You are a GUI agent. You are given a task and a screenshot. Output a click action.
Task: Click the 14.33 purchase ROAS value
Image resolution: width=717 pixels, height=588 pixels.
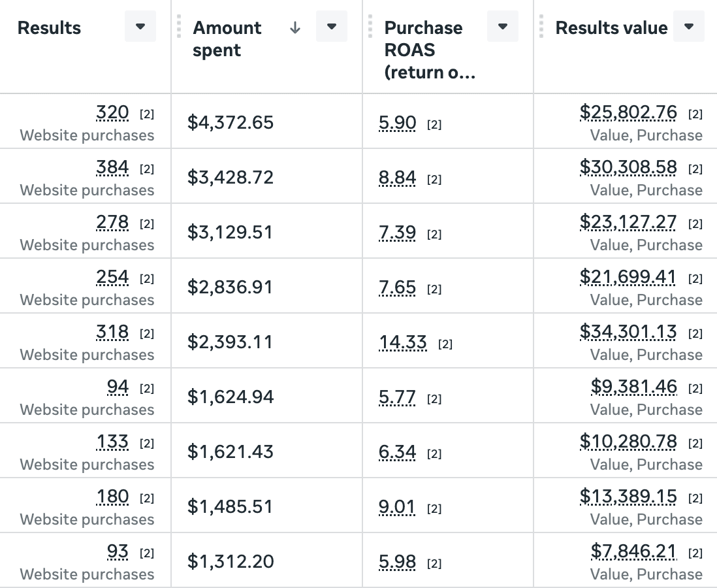403,342
